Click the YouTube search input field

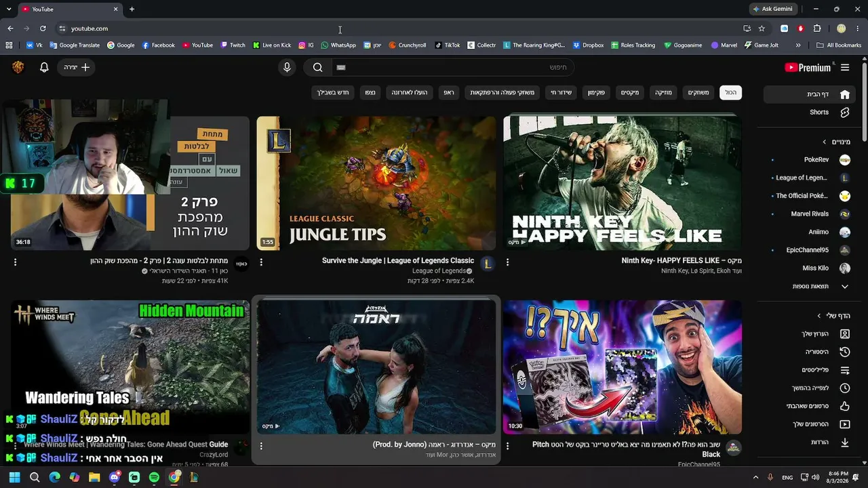pos(452,67)
